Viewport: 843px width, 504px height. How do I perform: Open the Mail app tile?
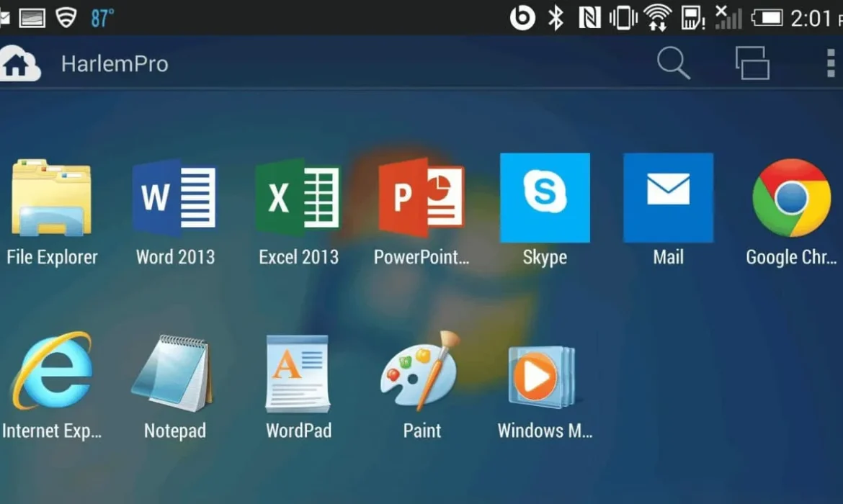[668, 198]
